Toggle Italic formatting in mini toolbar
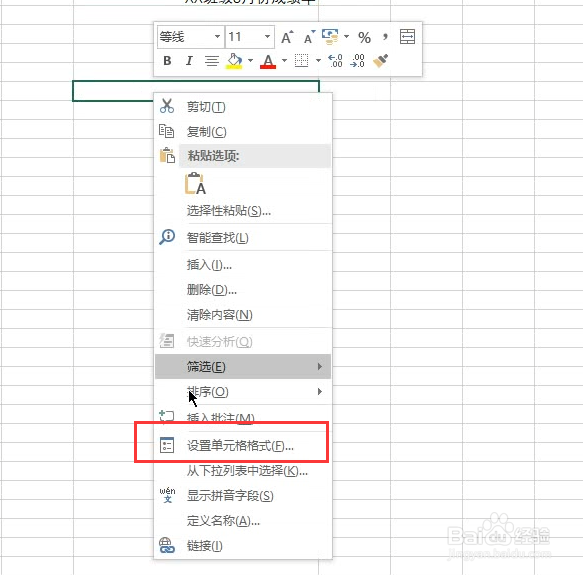Screen dimensions: 583x575 click(x=189, y=61)
